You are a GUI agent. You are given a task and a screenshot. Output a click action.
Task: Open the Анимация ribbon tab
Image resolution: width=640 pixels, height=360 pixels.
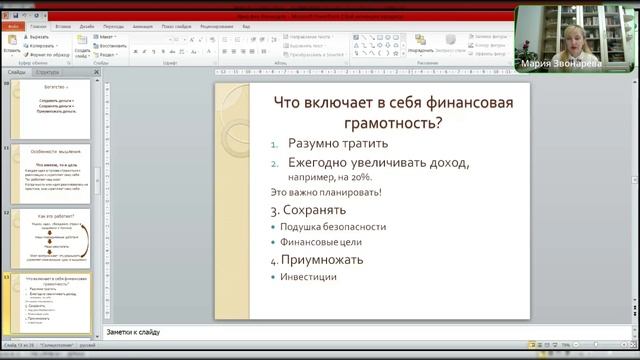click(x=142, y=27)
